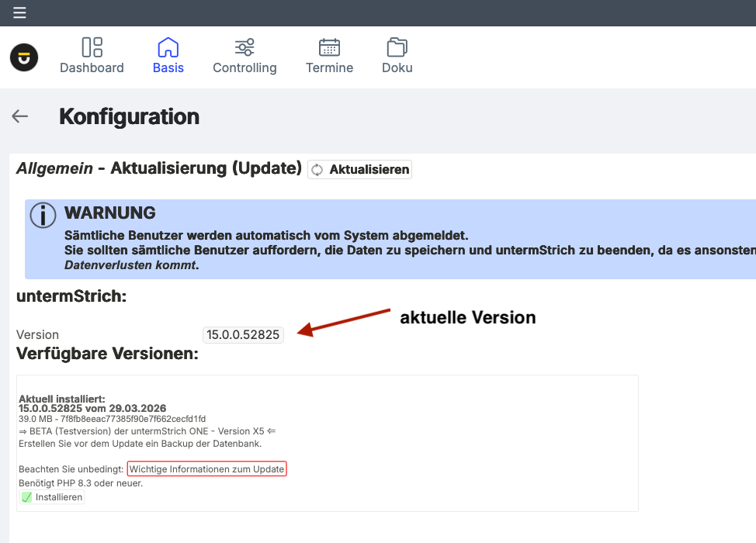Screen dimensions: 756x543
Task: Open Wichtige Informationen zum Update link
Action: 207,469
